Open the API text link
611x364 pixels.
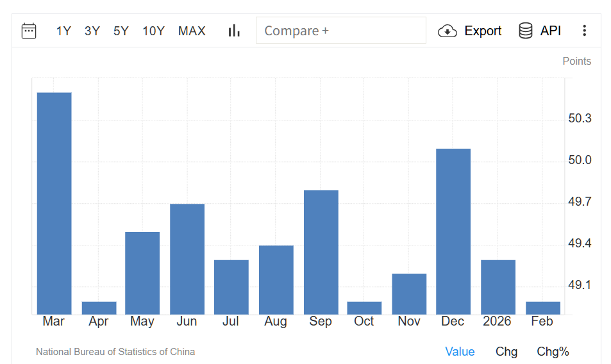551,31
